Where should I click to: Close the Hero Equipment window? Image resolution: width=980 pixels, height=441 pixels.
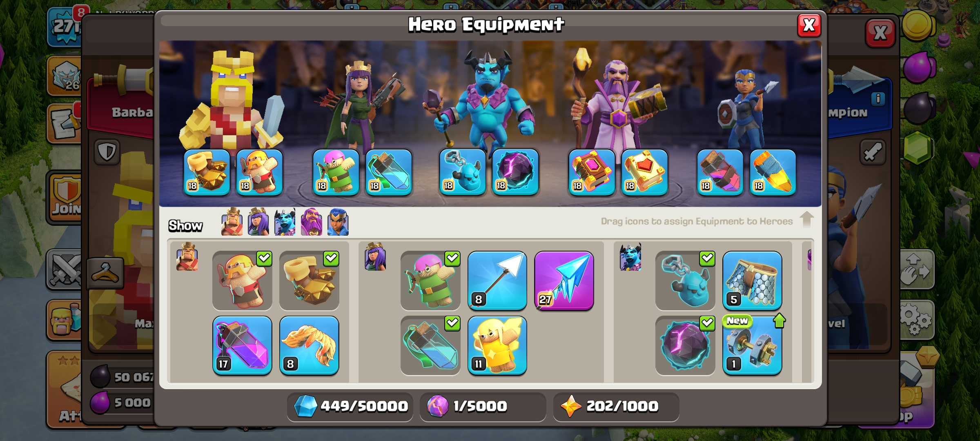point(809,26)
